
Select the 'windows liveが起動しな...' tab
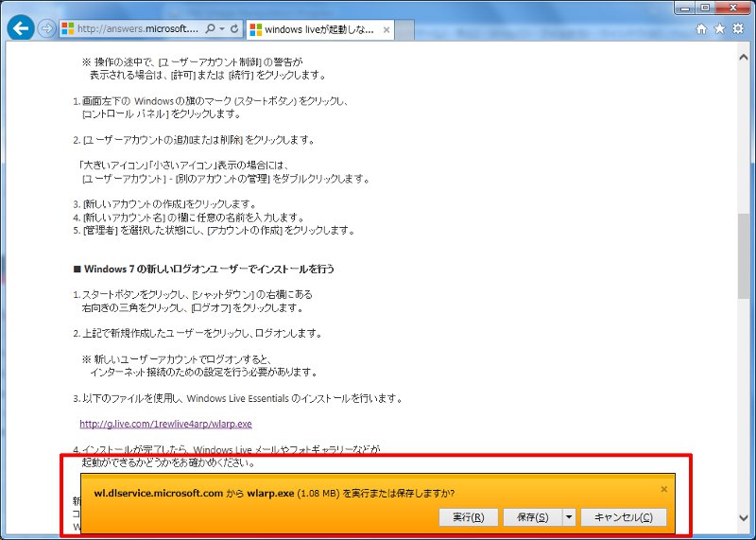coord(320,30)
